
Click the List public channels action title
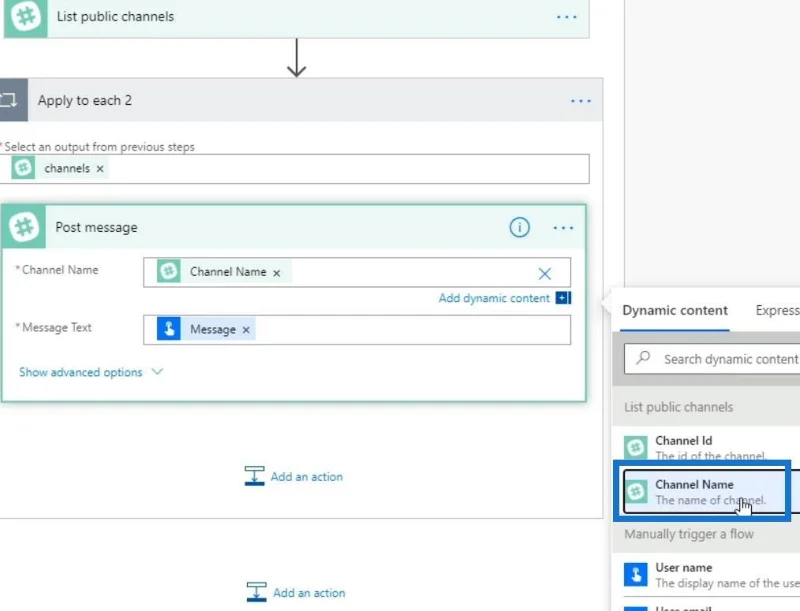[115, 16]
